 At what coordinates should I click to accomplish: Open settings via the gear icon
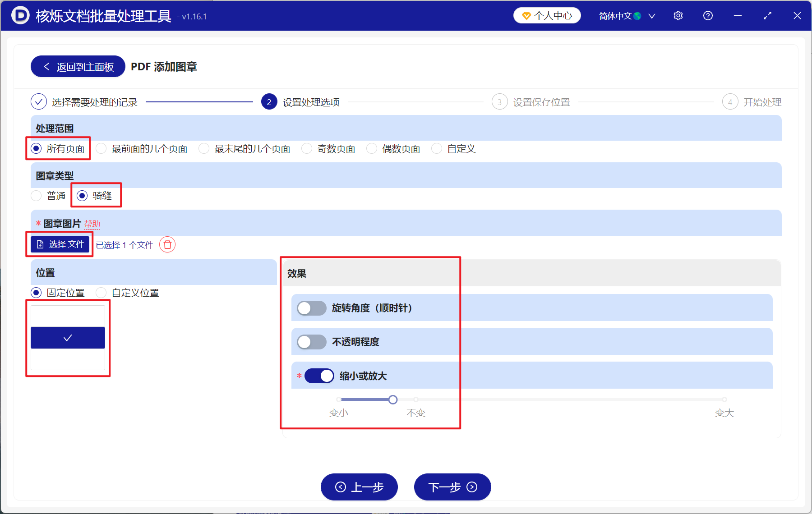[678, 15]
